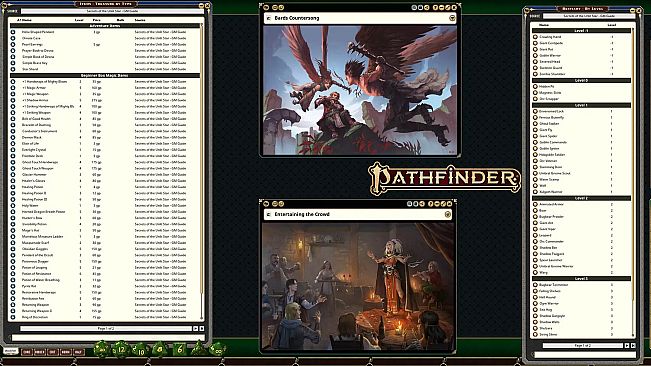Image resolution: width=651 pixels, height=366 pixels.
Task: Click the Level column header in Bestiary
Action: pyautogui.click(x=612, y=25)
